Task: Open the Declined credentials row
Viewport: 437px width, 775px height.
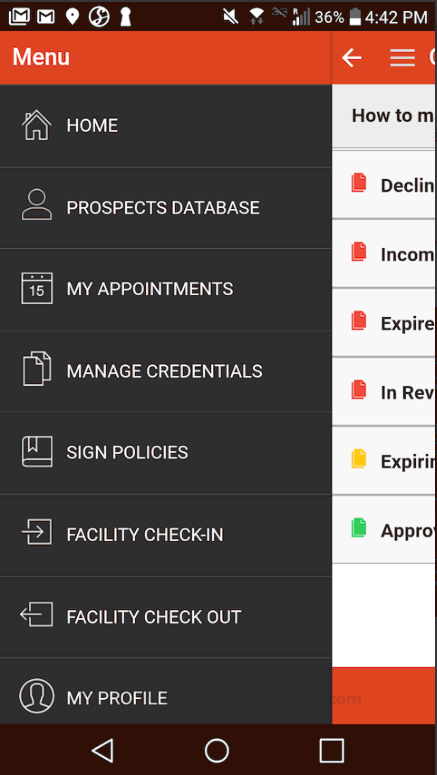Action: click(x=384, y=184)
